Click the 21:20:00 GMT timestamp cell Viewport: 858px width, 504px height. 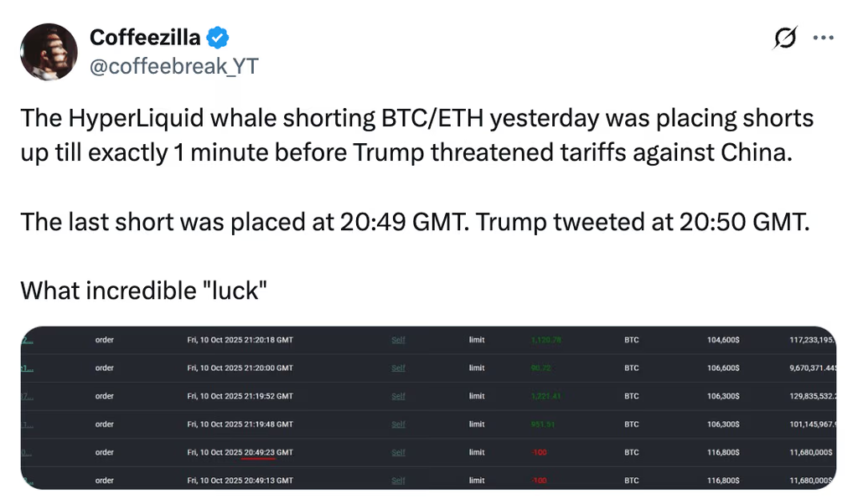click(x=240, y=368)
